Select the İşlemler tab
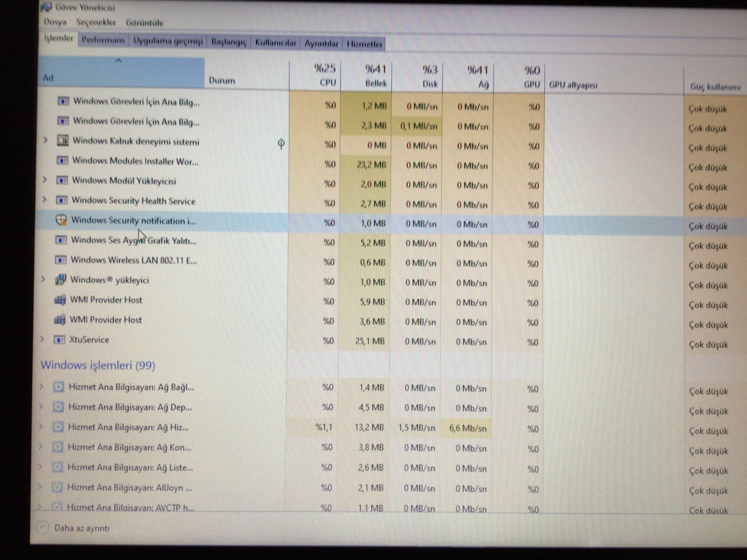 pyautogui.click(x=59, y=38)
